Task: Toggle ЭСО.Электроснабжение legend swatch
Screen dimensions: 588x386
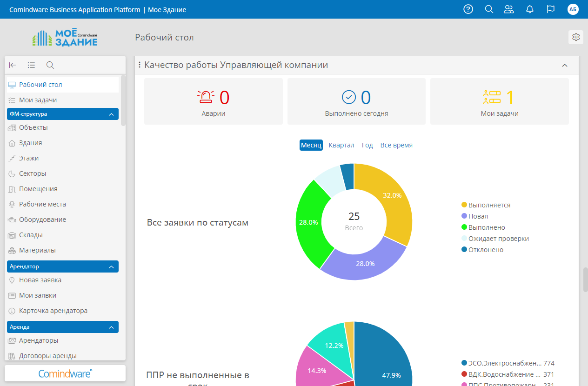Action: tap(464, 363)
